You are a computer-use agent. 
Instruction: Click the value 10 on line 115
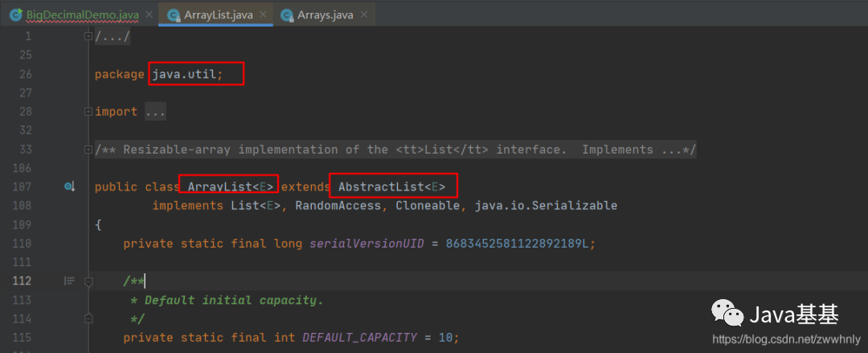click(445, 338)
